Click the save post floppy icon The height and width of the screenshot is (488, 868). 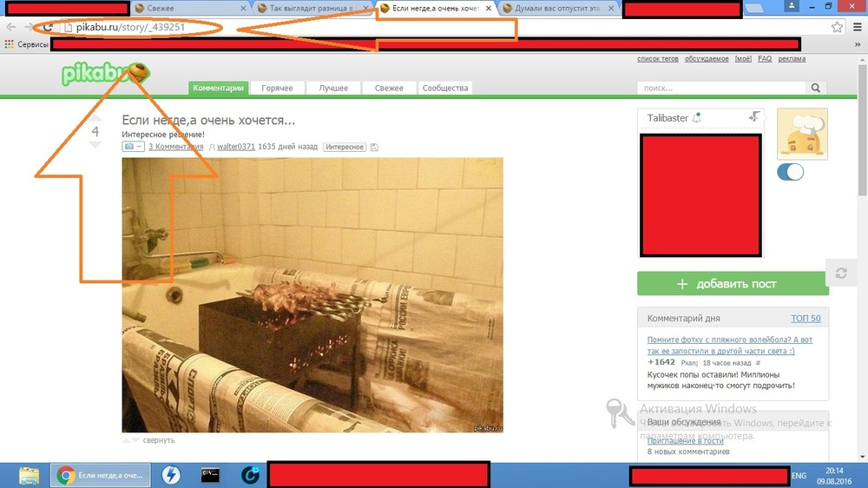click(x=374, y=147)
